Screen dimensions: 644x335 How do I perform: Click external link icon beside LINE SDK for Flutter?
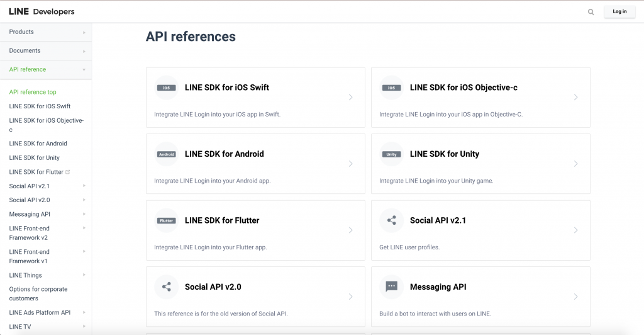[68, 172]
